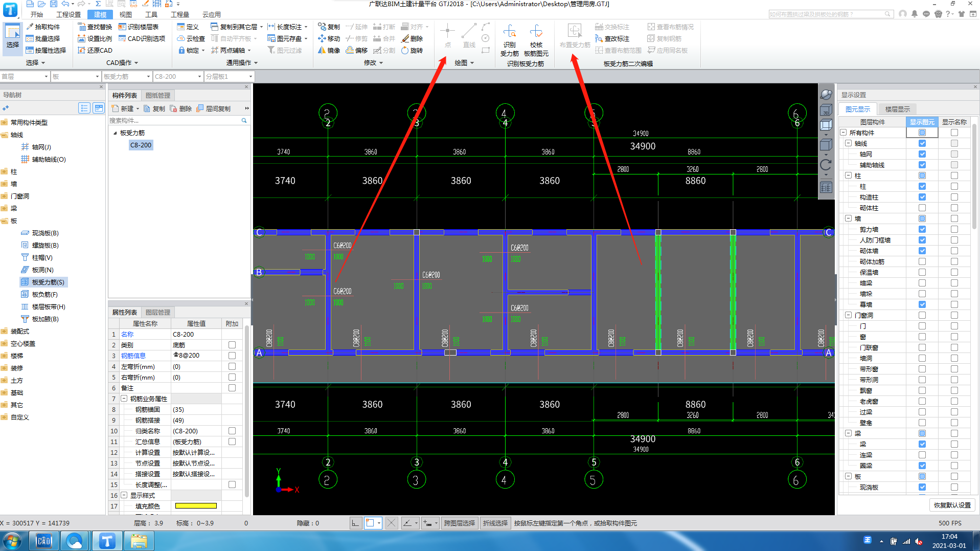Screen dimensions: 980x551
Task: Switch to the 工程设置 ribbon tab
Action: click(x=69, y=14)
